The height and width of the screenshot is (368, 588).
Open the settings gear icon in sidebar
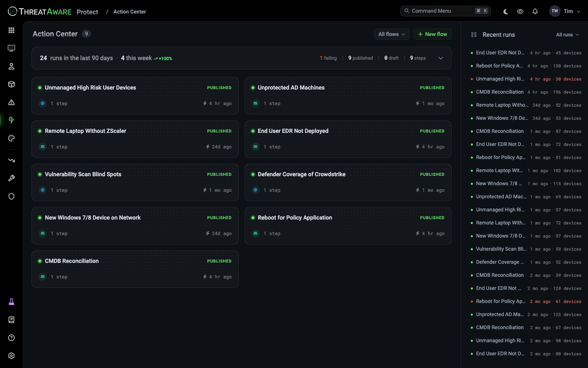[x=11, y=356]
